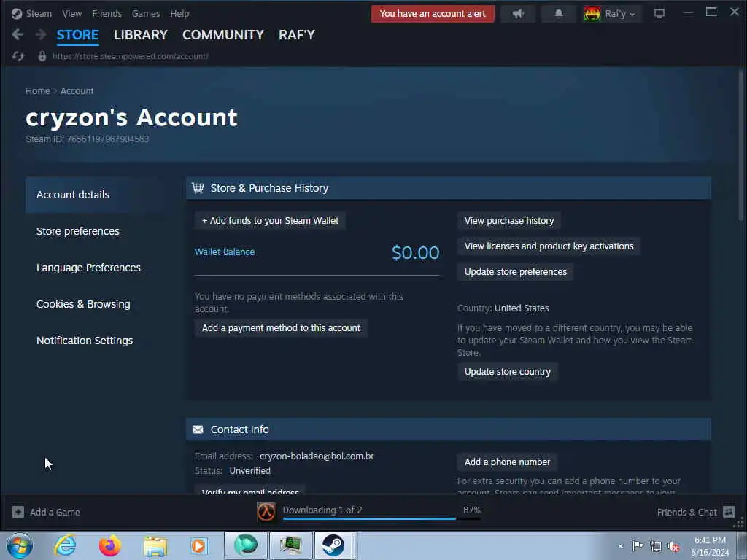
Task: Switch to Big Picture mode monitor icon
Action: [659, 14]
